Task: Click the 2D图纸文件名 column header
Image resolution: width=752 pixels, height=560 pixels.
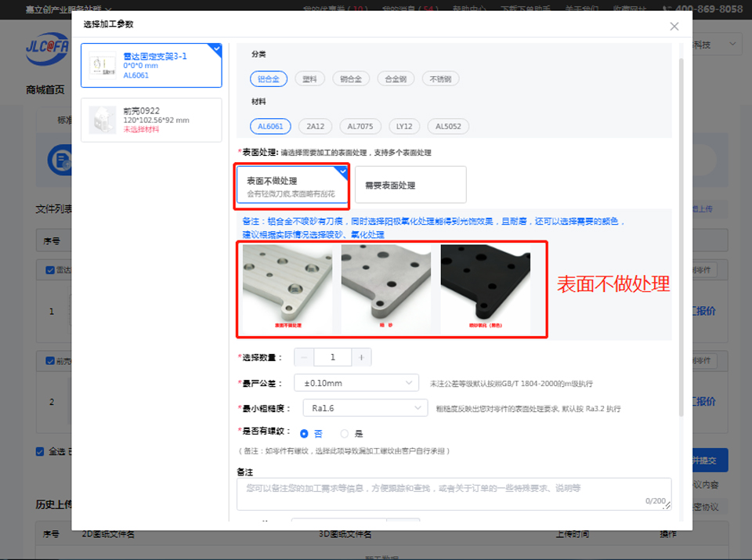Action: [x=108, y=534]
